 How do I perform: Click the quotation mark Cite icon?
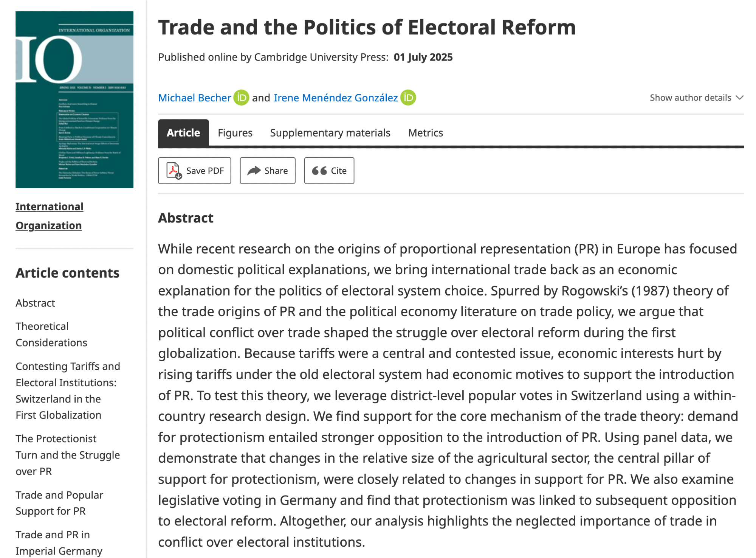click(x=319, y=171)
